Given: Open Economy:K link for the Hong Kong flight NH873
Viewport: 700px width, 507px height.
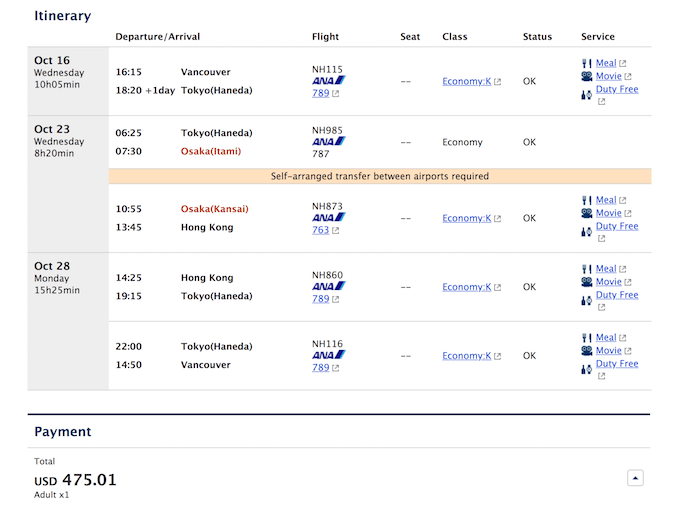Looking at the screenshot, I should (467, 218).
